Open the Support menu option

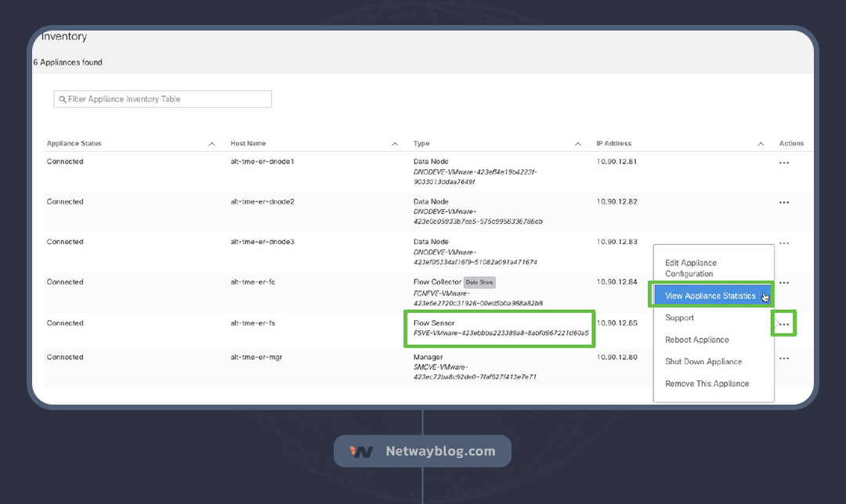[x=679, y=318]
